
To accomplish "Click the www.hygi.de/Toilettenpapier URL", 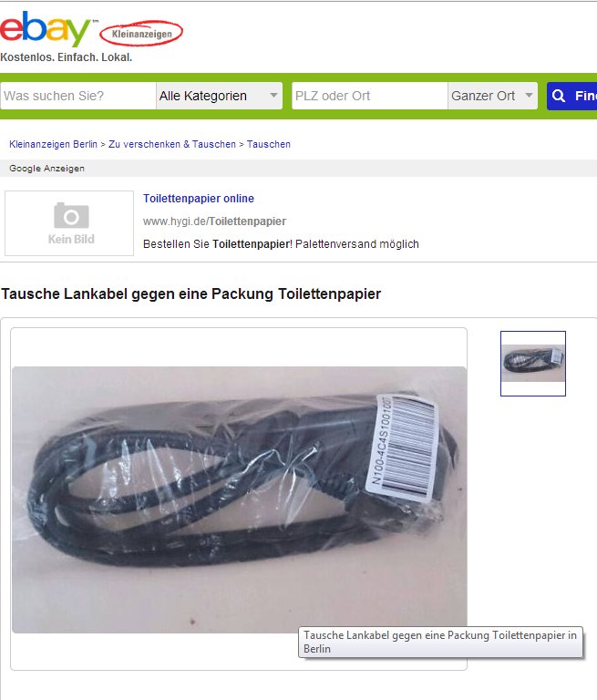I will (214, 221).
